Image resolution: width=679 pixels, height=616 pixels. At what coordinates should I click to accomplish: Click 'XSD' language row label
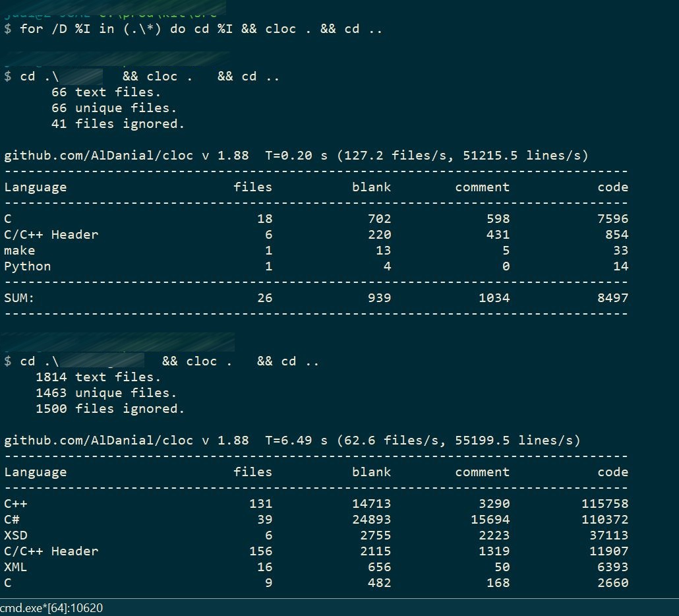click(x=16, y=536)
